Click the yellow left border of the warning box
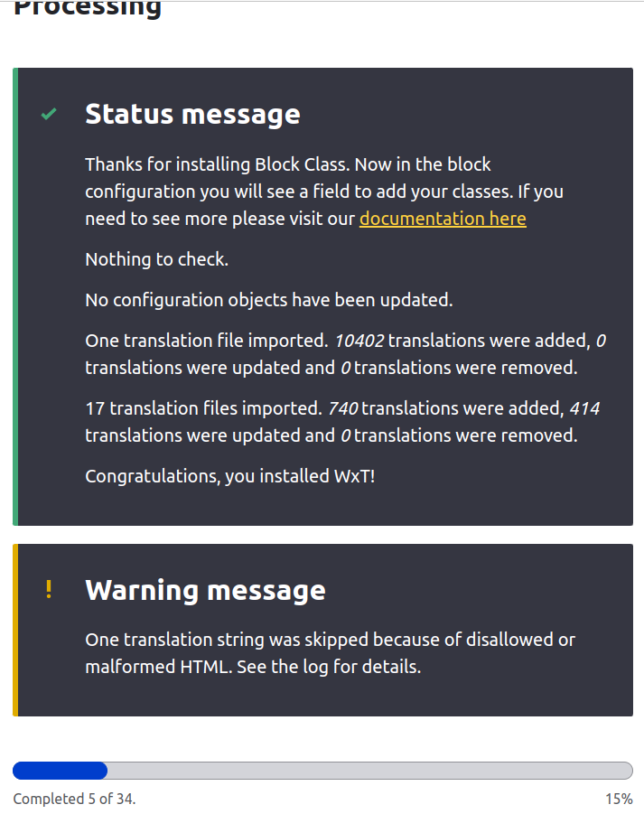644x814 pixels. click(x=15, y=630)
